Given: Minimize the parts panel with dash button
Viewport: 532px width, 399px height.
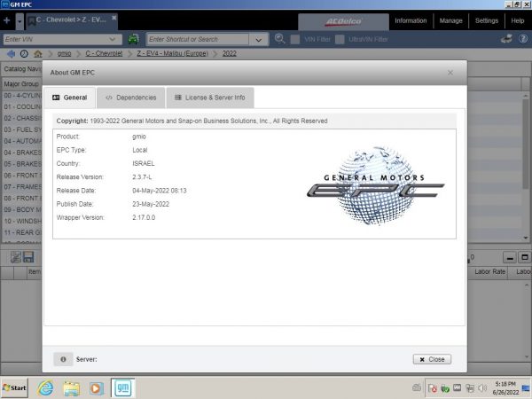Looking at the screenshot, I should pos(509,257).
